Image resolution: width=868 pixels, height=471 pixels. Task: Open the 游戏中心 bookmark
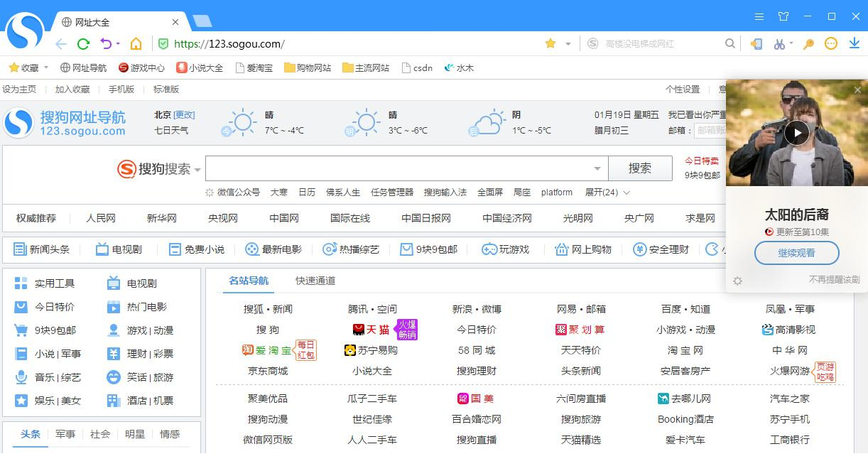[x=141, y=68]
